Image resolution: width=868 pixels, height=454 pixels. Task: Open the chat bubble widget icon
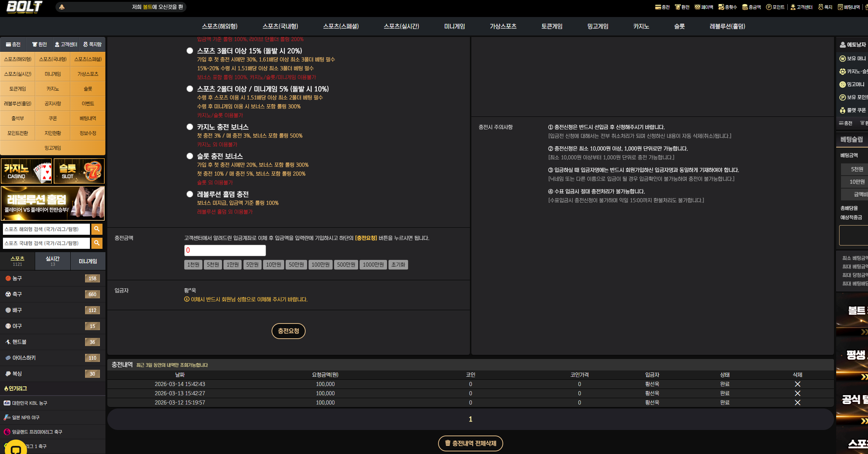16,448
